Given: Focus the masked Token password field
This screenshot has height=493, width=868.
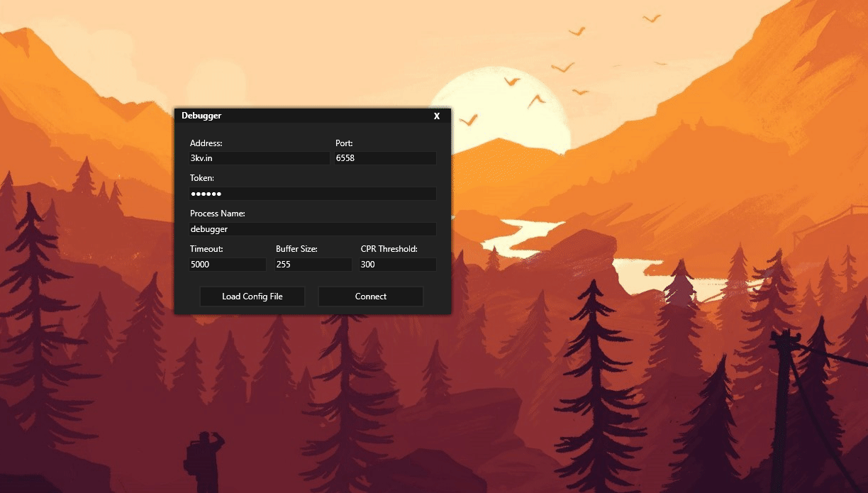Looking at the screenshot, I should click(313, 194).
